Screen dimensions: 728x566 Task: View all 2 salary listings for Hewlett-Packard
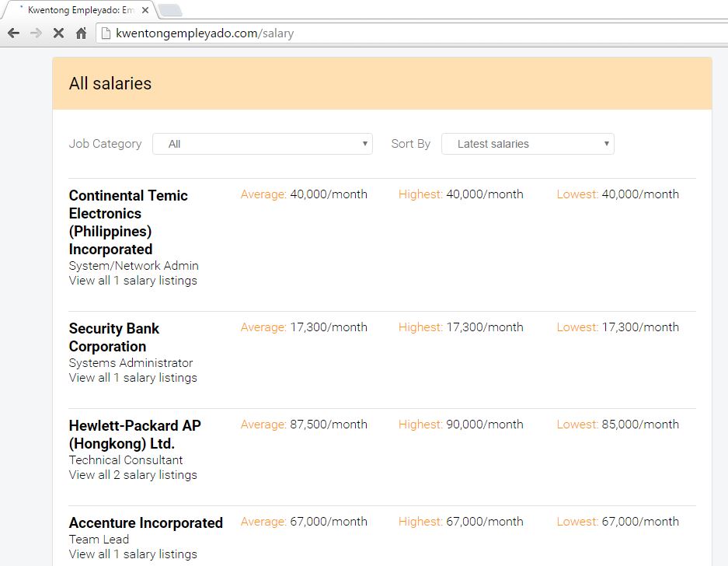click(x=133, y=475)
